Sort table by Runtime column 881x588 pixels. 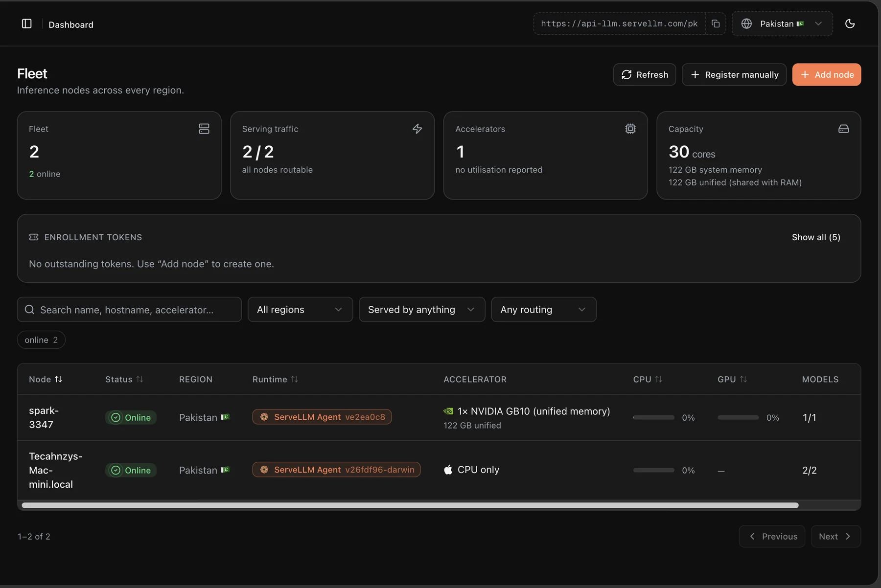[x=275, y=379]
